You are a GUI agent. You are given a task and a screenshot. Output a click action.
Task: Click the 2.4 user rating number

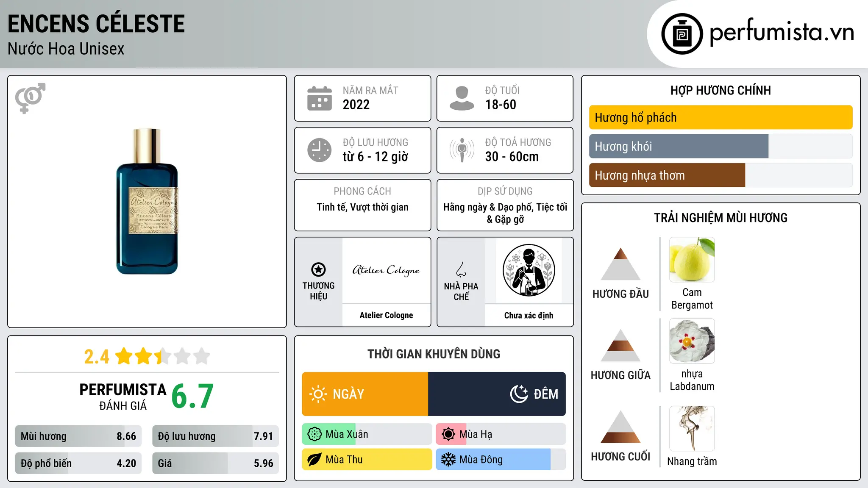pos(97,357)
